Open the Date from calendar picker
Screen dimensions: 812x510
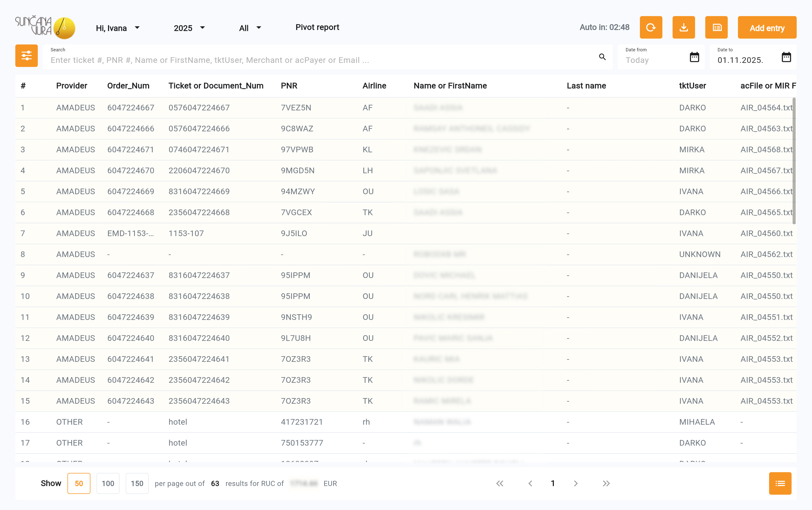(694, 57)
